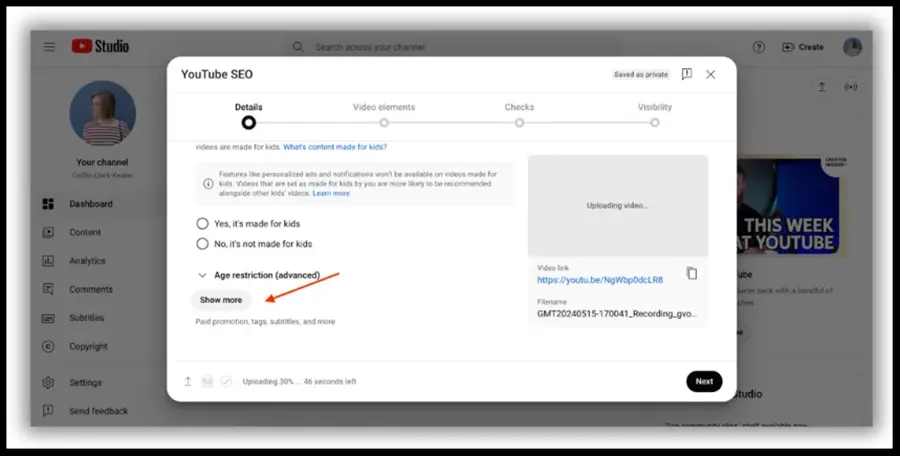Click the send feedback flag icon in dialog header
Image resolution: width=900 pixels, height=456 pixels.
click(x=686, y=74)
